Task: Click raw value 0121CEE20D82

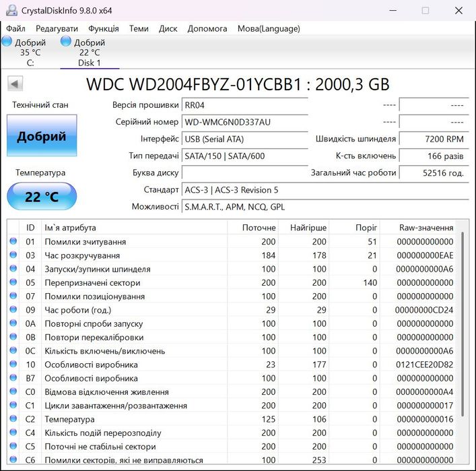Action: [x=424, y=365]
